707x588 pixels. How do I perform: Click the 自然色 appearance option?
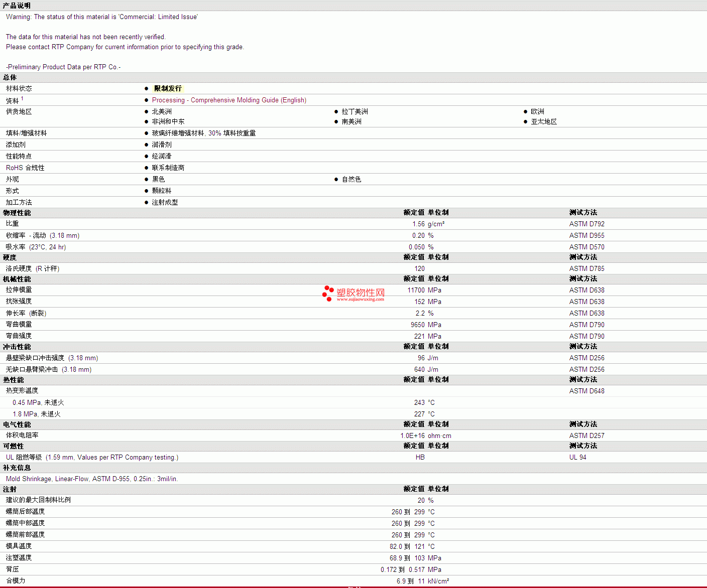tap(351, 180)
